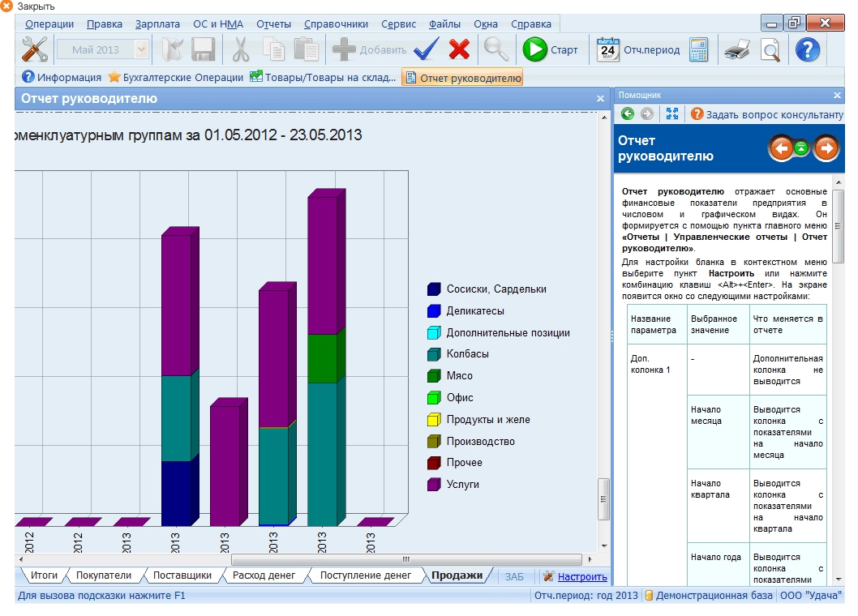Image resolution: width=858 pixels, height=616 pixels.
Task: Click the red X delete icon
Action: 460,50
